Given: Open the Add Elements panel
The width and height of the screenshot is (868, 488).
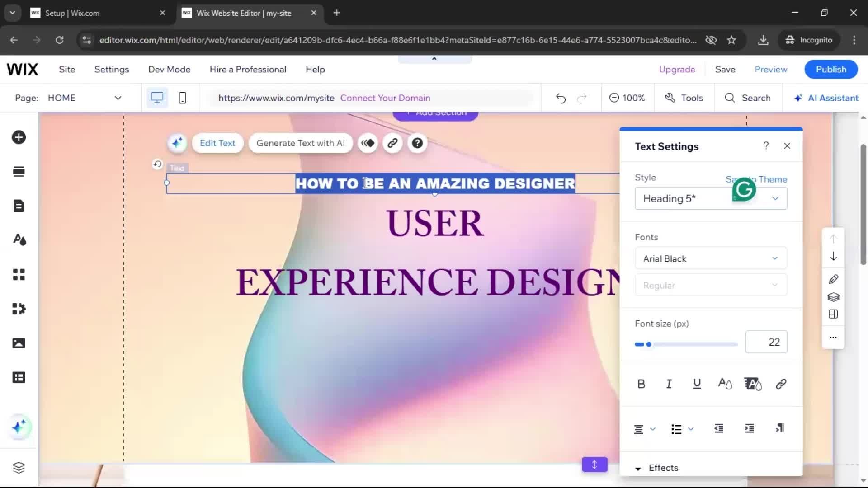Looking at the screenshot, I should [19, 137].
